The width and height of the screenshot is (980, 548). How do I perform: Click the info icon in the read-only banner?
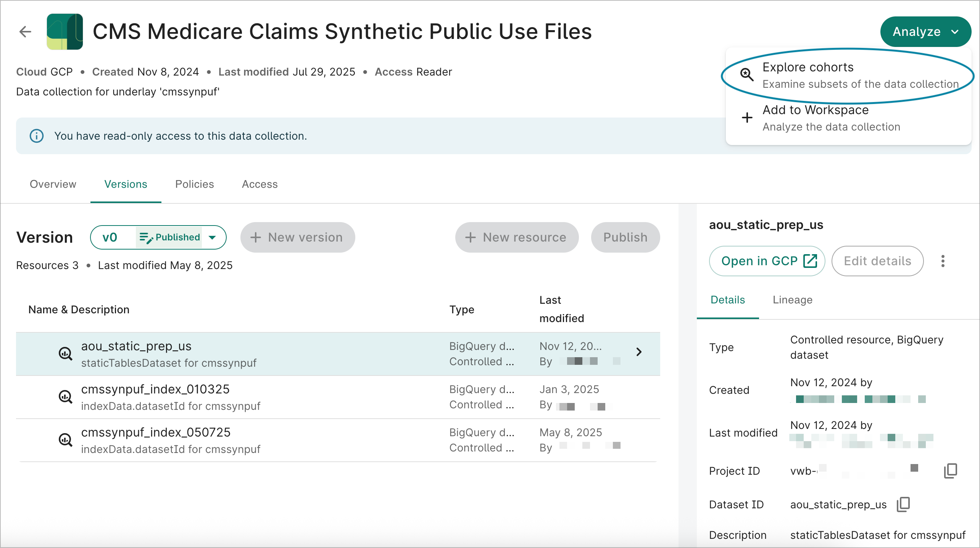point(36,136)
